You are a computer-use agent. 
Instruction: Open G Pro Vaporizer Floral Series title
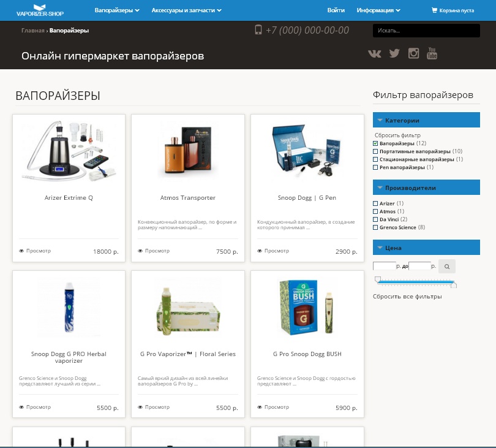(x=188, y=354)
